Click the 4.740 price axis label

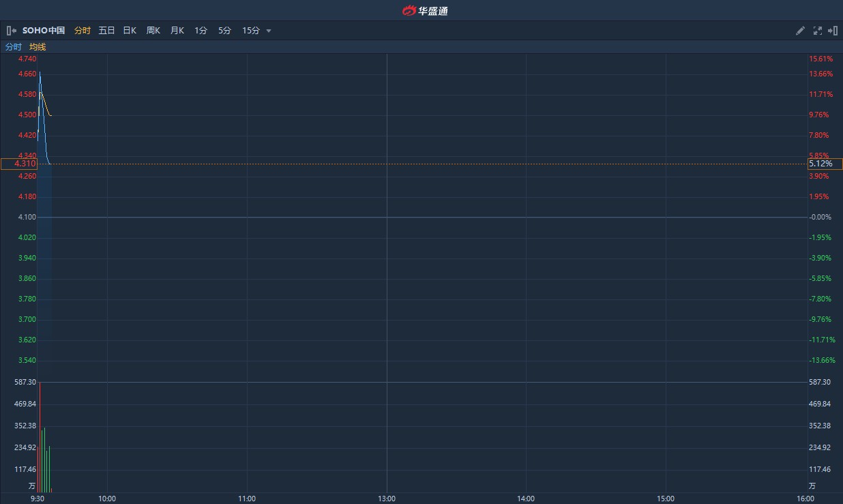click(x=27, y=59)
